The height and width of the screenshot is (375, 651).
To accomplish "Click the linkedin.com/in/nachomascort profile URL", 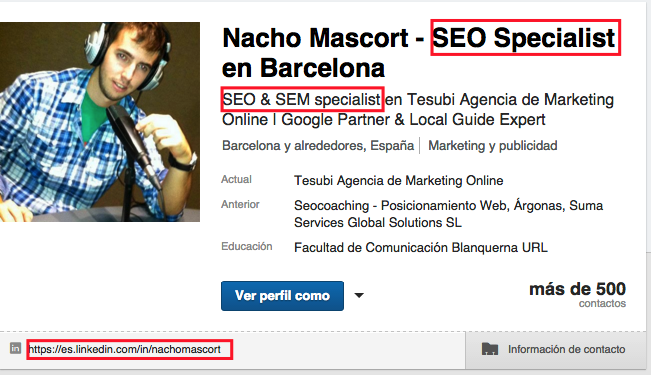I will 125,349.
